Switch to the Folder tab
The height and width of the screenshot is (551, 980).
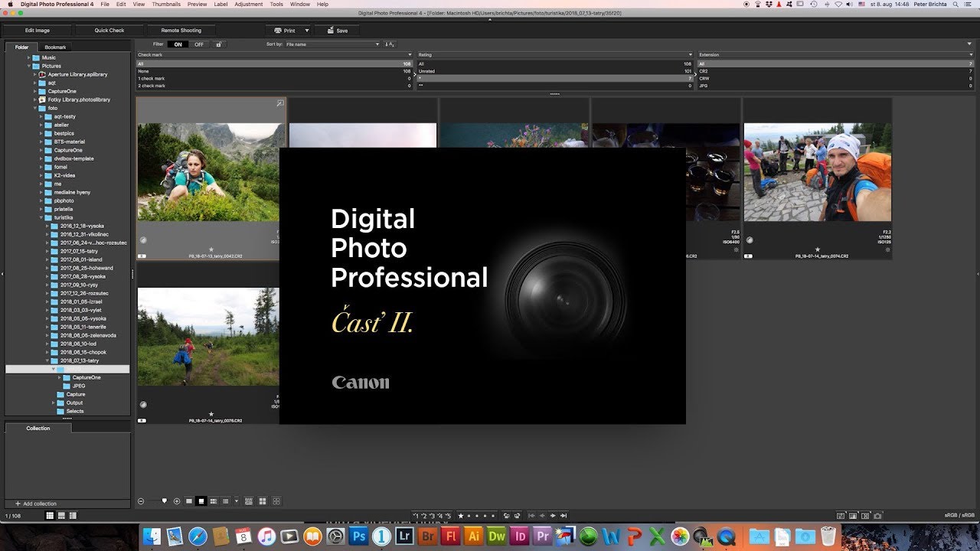click(21, 47)
